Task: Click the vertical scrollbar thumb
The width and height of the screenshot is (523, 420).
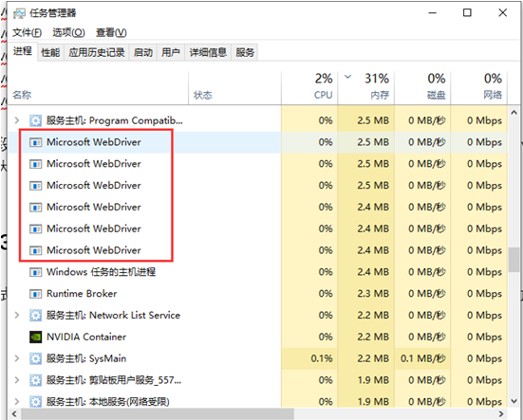Action: (514, 260)
